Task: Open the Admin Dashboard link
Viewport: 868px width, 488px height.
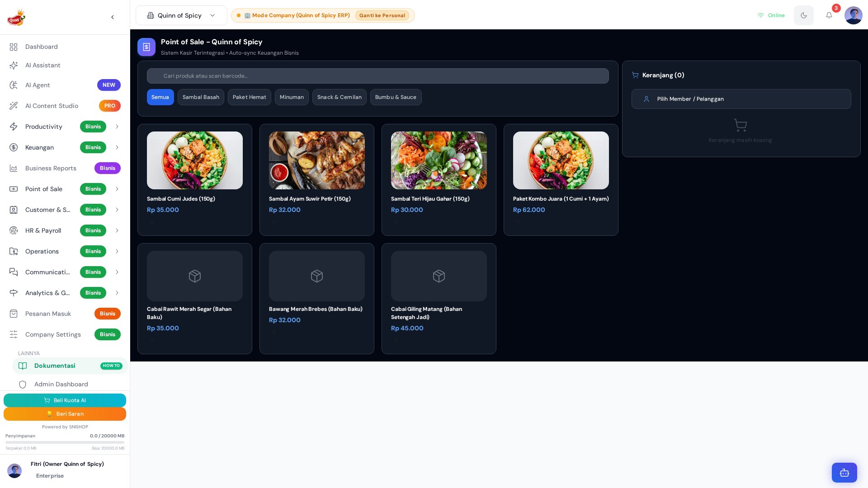Action: pos(70,385)
